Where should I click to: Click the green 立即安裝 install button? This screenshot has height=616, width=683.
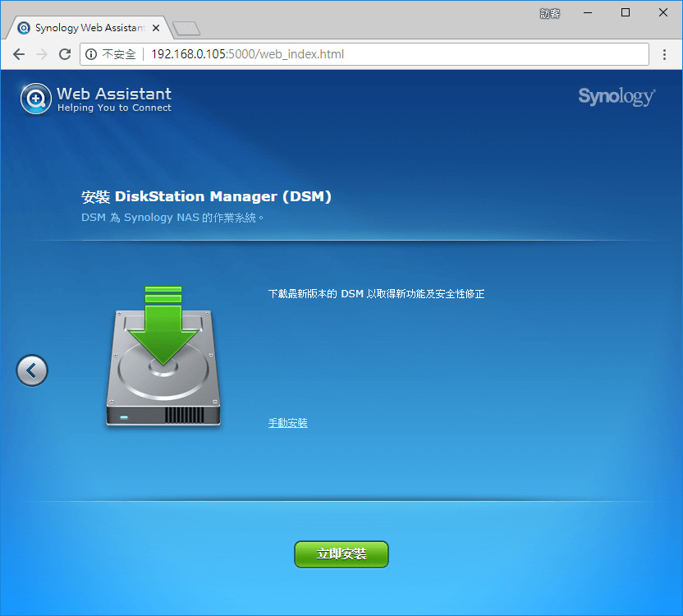pos(341,554)
